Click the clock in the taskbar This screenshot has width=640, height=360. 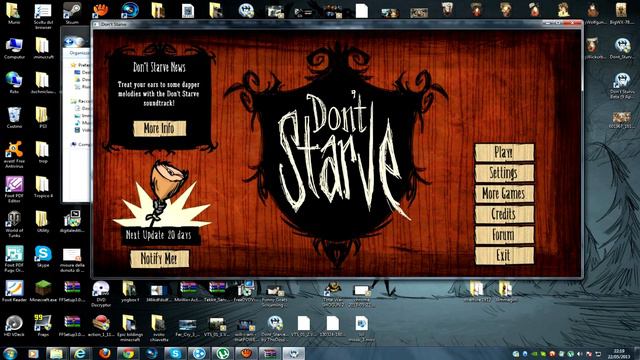click(619, 353)
